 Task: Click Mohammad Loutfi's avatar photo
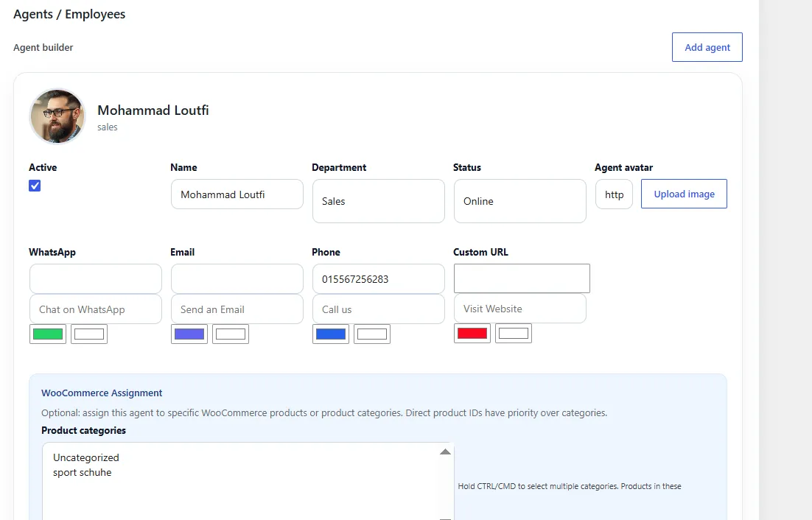point(57,116)
